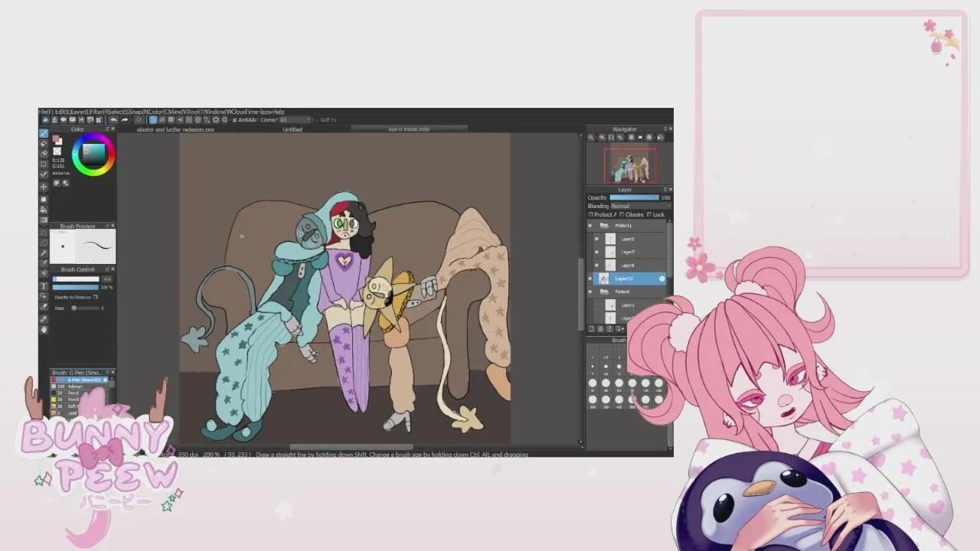Toggle the Opacity by Pressure checkbox
Image resolution: width=980 pixels, height=551 pixels.
coord(95,297)
